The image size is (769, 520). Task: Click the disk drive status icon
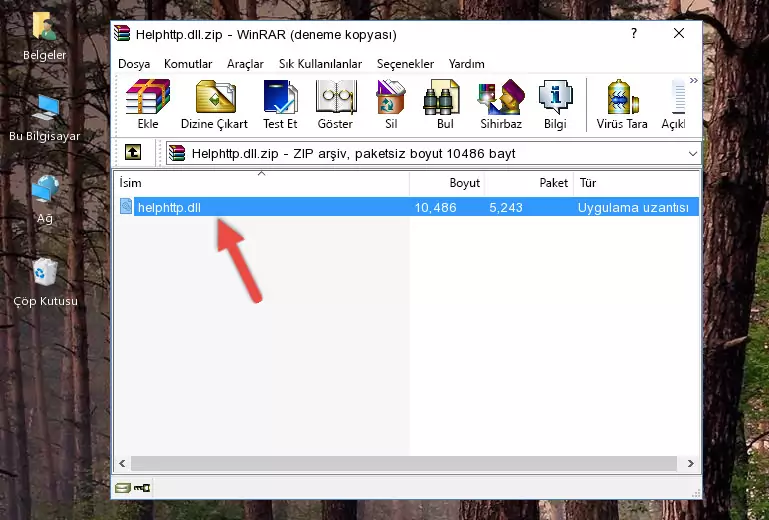pos(123,488)
